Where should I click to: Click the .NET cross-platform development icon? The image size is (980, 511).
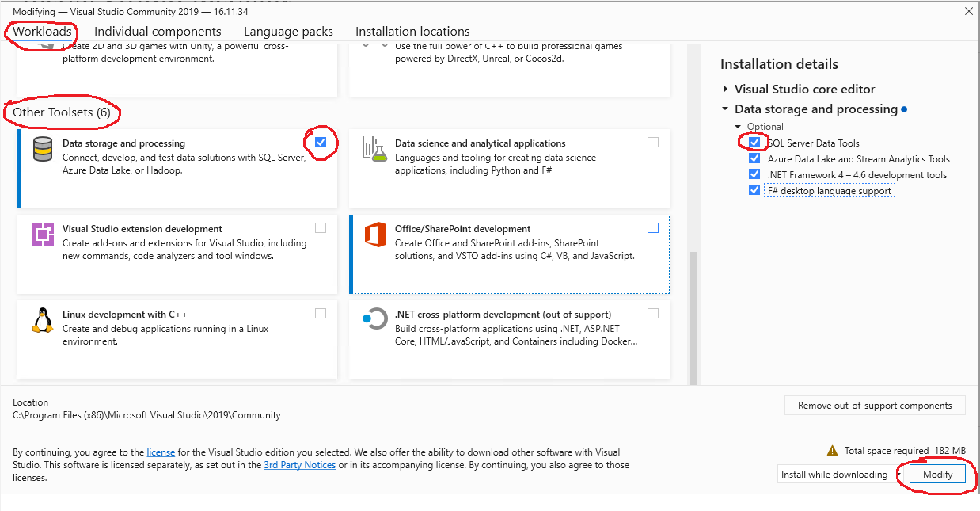[374, 320]
